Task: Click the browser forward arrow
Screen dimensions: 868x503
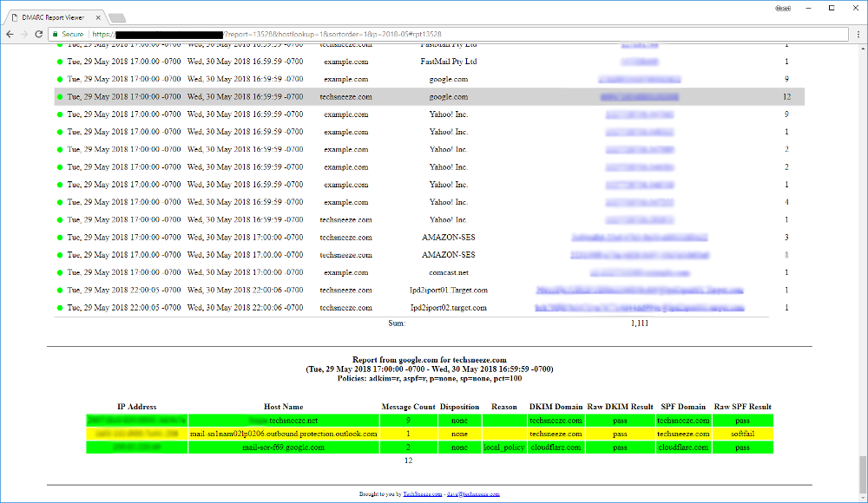Action: click(24, 35)
